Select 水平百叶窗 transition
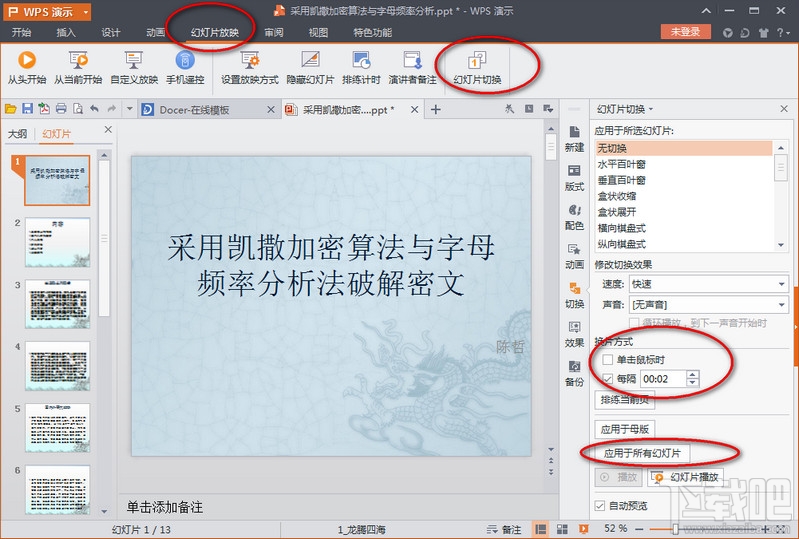799x539 pixels. (684, 164)
